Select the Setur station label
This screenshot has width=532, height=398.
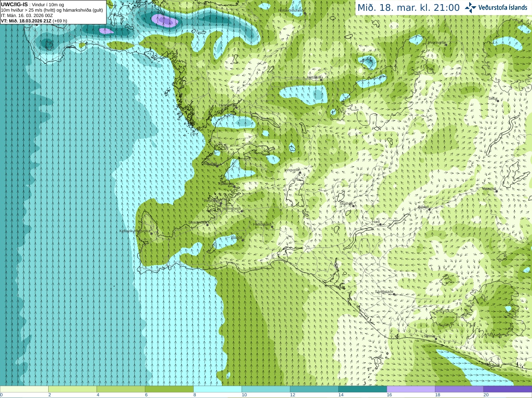pos(493,98)
